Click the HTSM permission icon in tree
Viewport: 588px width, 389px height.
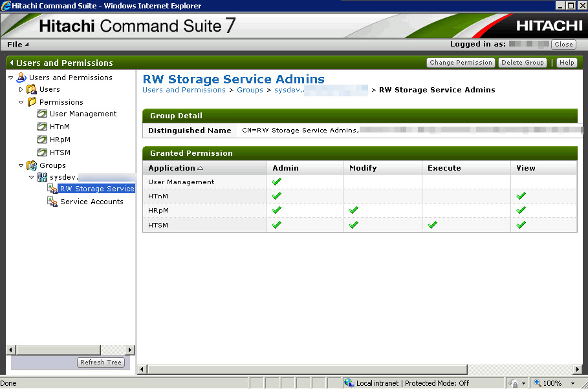pyautogui.click(x=42, y=152)
